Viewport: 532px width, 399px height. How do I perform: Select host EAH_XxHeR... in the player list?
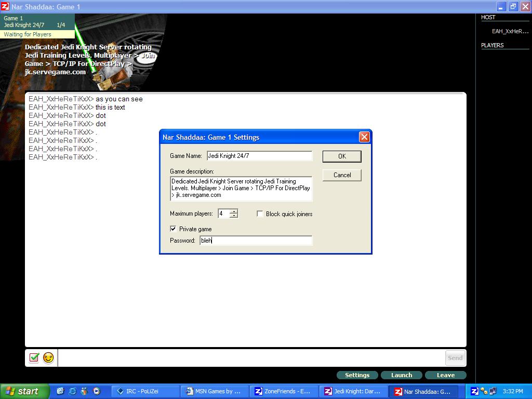pyautogui.click(x=510, y=31)
